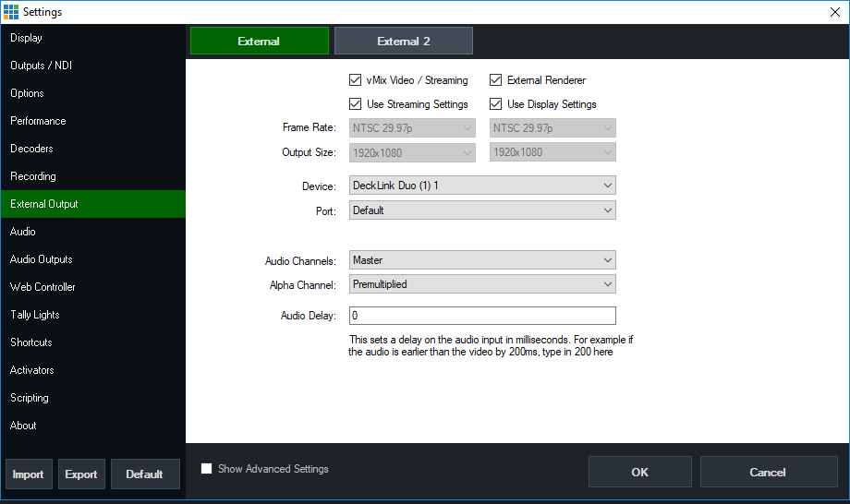The height and width of the screenshot is (504, 850).
Task: Click the Export settings button
Action: (x=81, y=474)
